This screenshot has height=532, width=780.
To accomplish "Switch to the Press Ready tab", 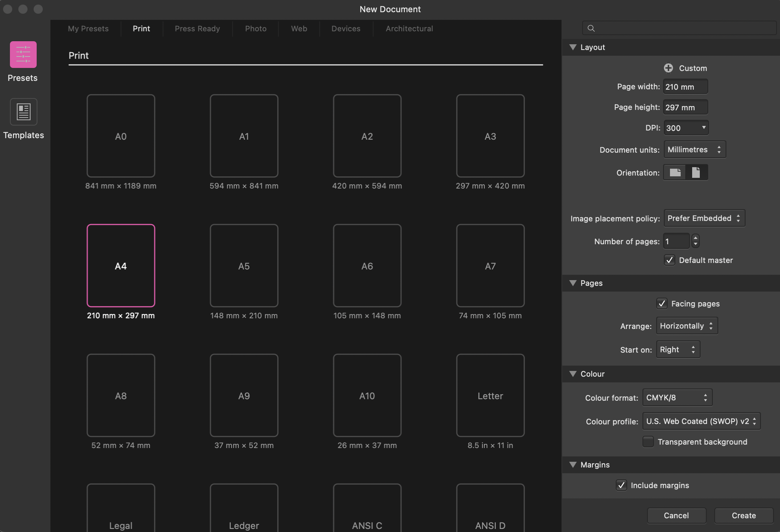I will point(197,28).
